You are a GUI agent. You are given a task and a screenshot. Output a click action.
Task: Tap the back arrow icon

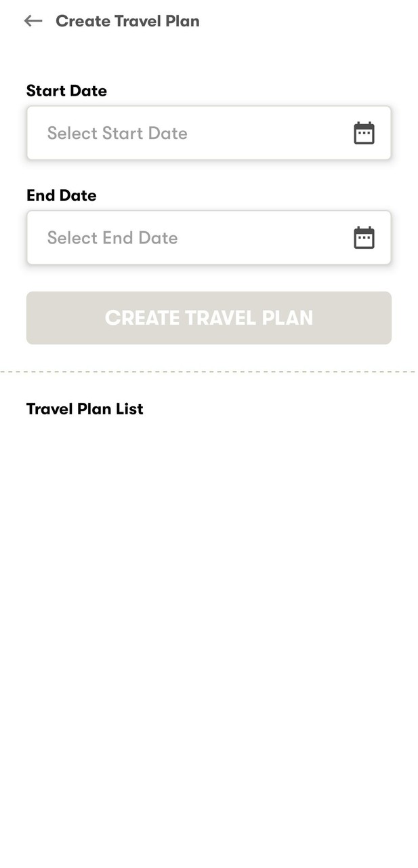pyautogui.click(x=33, y=21)
